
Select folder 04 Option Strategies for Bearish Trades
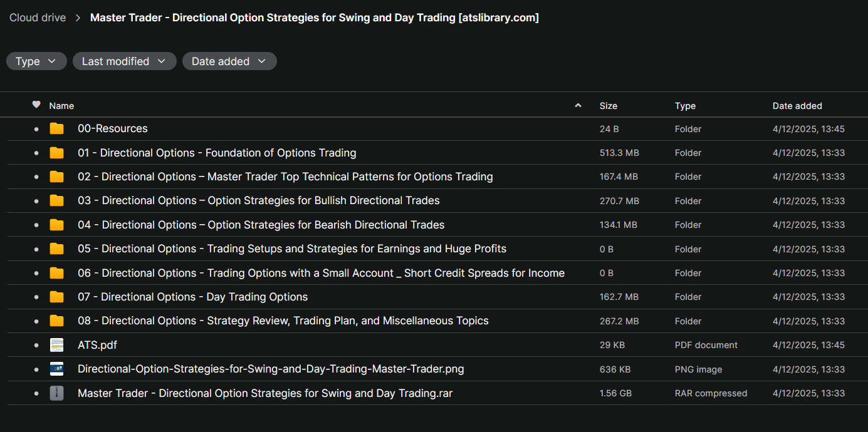coord(261,225)
